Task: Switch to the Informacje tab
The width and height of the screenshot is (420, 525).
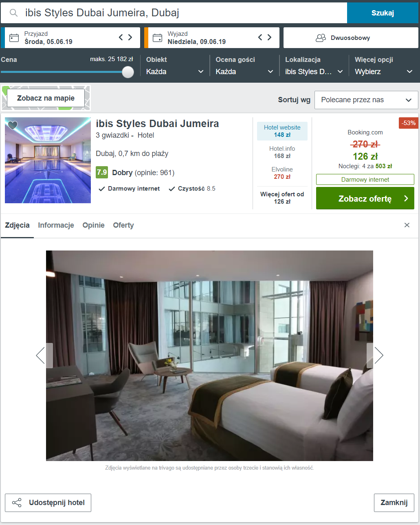Action: point(56,225)
